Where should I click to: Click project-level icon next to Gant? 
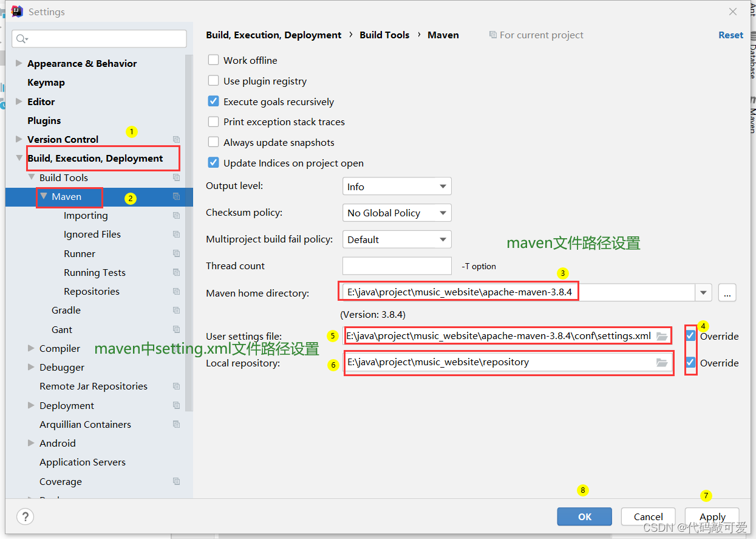coord(176,329)
